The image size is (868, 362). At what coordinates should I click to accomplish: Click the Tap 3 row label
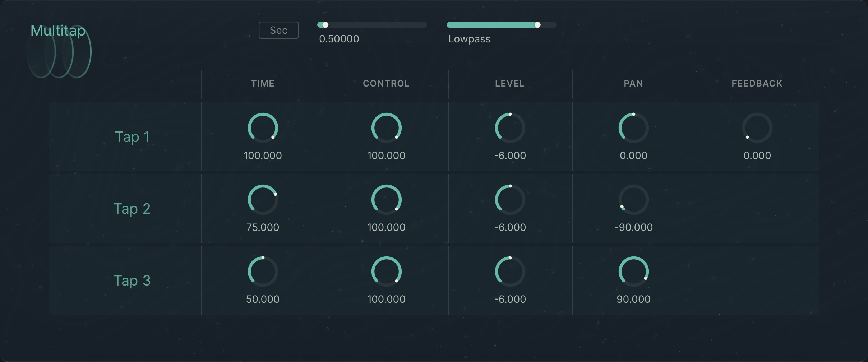[x=133, y=280]
